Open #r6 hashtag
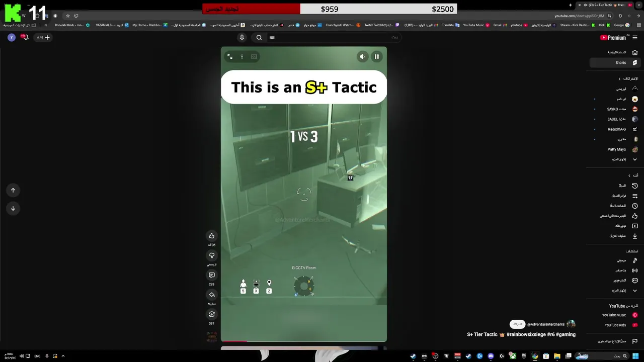644x362 pixels. pyautogui.click(x=551, y=334)
